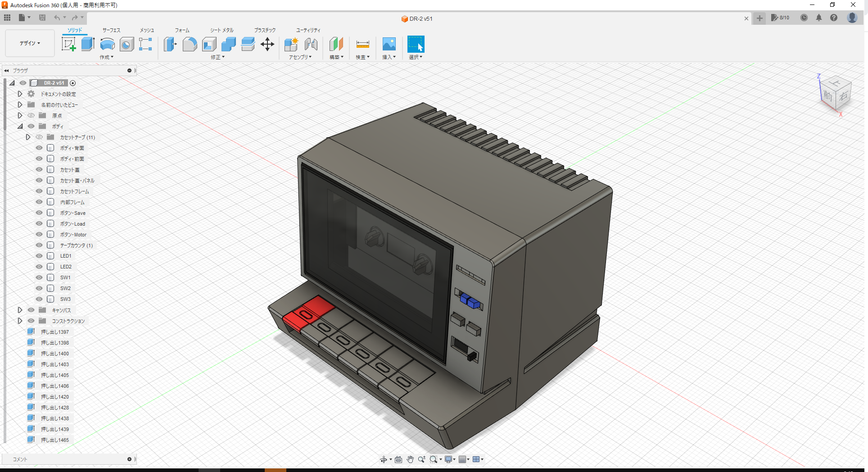Select the Create Sketch tool
This screenshot has height=472, width=868.
68,44
